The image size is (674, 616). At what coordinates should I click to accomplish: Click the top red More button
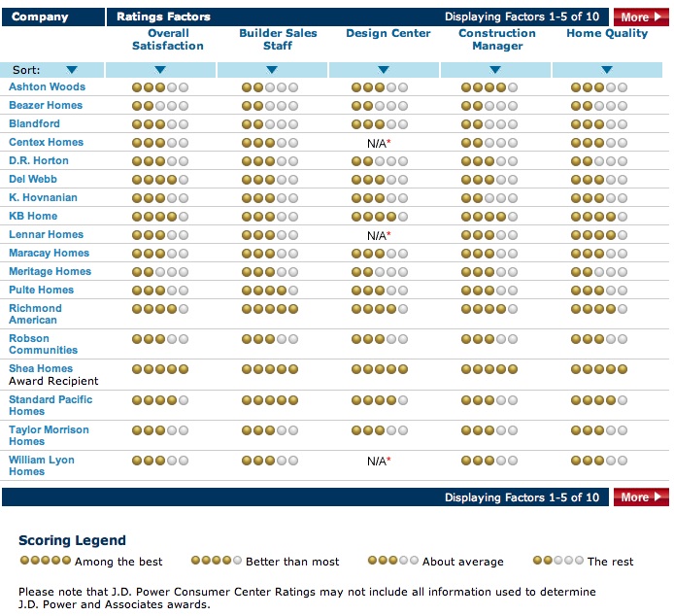[641, 17]
